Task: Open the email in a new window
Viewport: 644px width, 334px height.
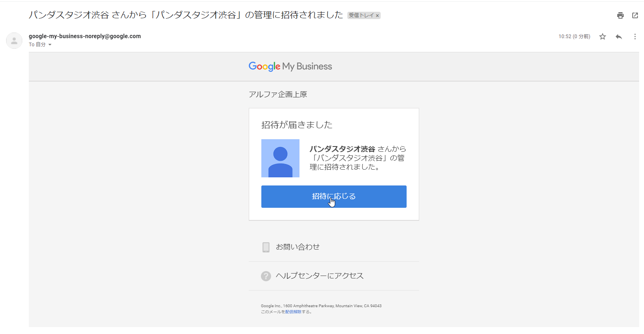Action: click(x=635, y=15)
